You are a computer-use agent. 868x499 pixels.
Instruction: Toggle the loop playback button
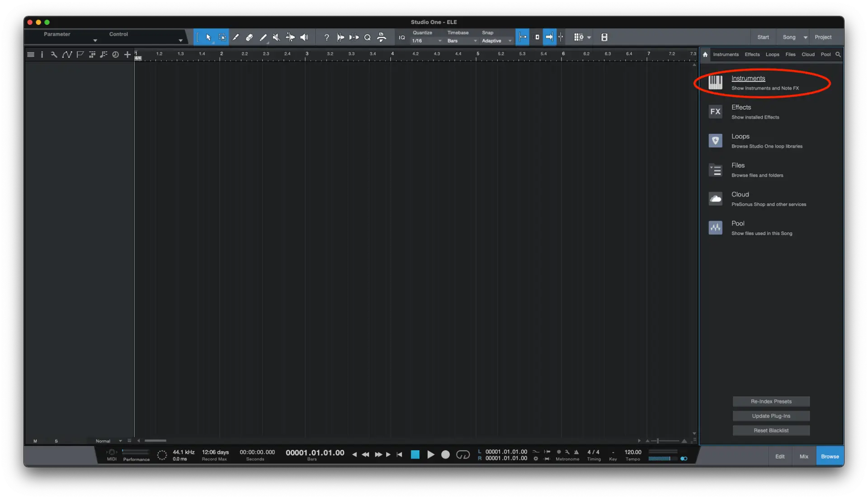(x=463, y=455)
